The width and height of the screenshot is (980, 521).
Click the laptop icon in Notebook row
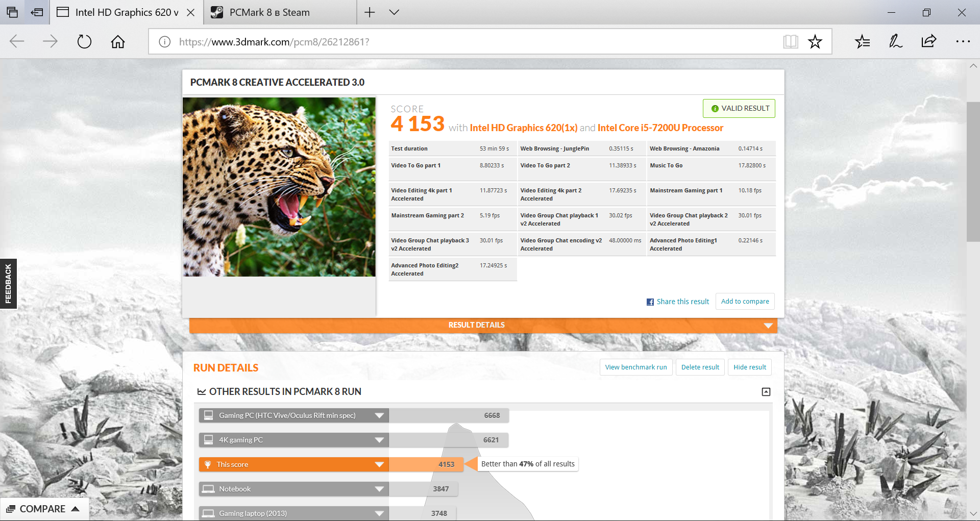point(208,489)
